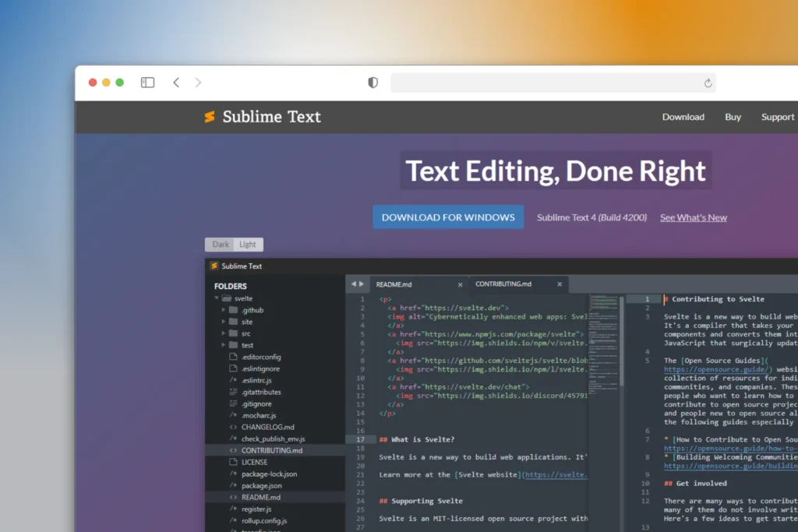This screenshot has height=532, width=798.
Task: Collapse the svelte folder tree
Action: click(217, 298)
